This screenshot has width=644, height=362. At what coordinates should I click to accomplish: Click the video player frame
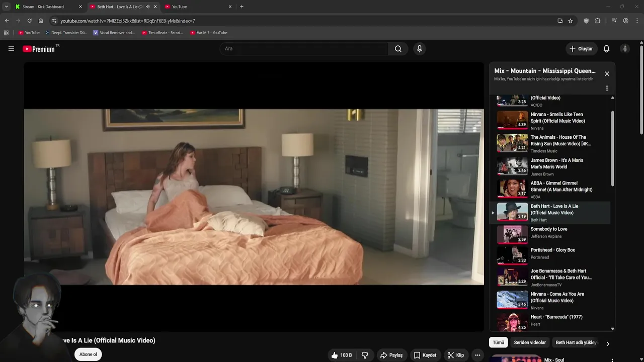tap(254, 197)
